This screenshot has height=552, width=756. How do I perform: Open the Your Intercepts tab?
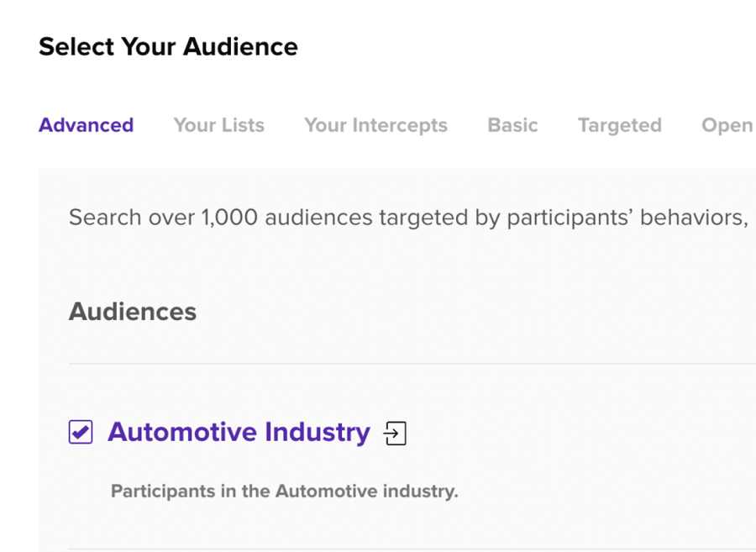pyautogui.click(x=375, y=125)
